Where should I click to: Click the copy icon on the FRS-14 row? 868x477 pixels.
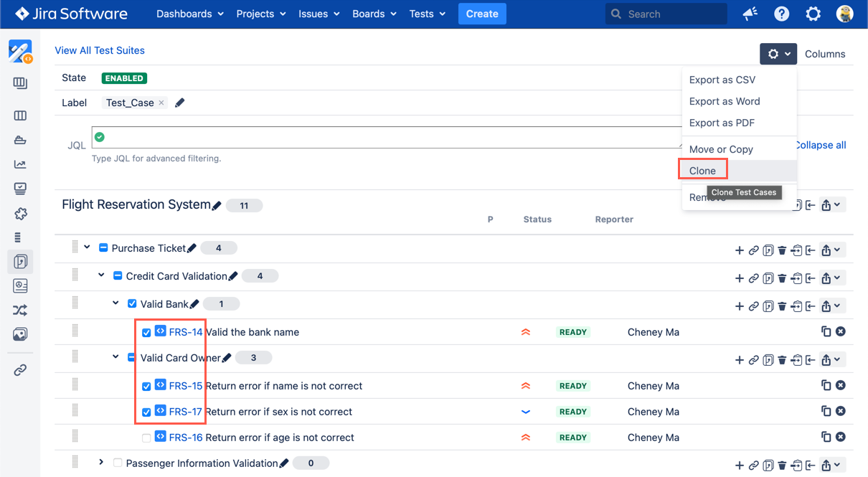coord(826,332)
